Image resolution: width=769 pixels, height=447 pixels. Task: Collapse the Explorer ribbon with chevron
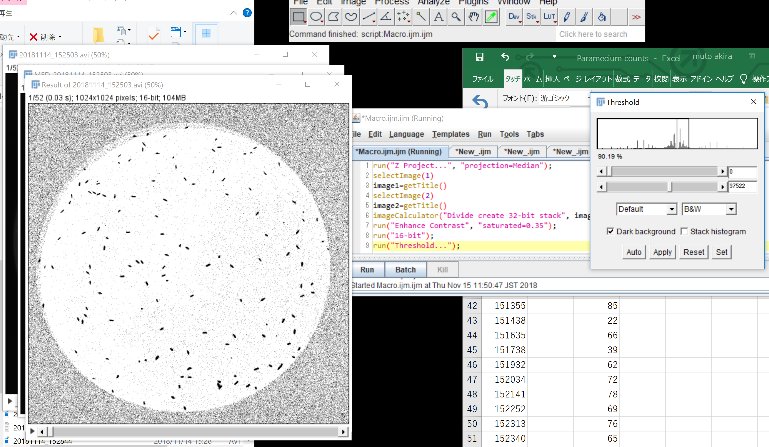pos(233,13)
